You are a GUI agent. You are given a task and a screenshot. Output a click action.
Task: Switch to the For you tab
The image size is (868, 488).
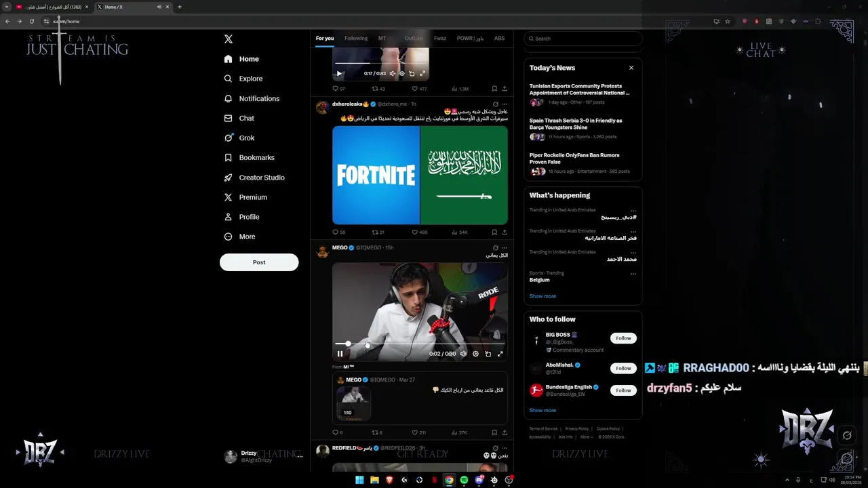[x=325, y=39]
